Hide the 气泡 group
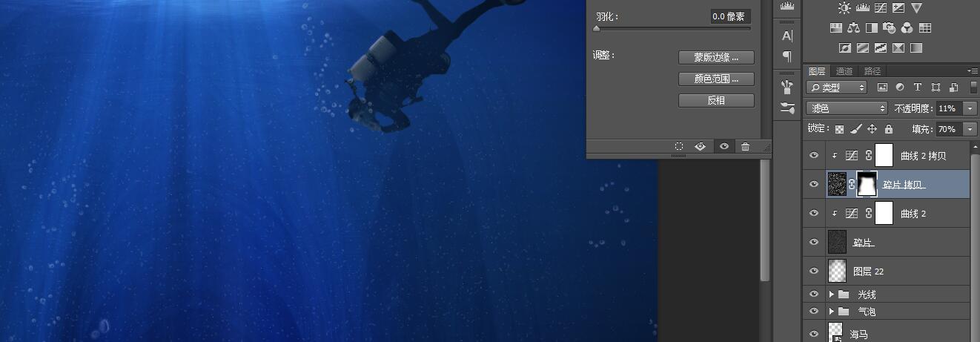 tap(814, 312)
